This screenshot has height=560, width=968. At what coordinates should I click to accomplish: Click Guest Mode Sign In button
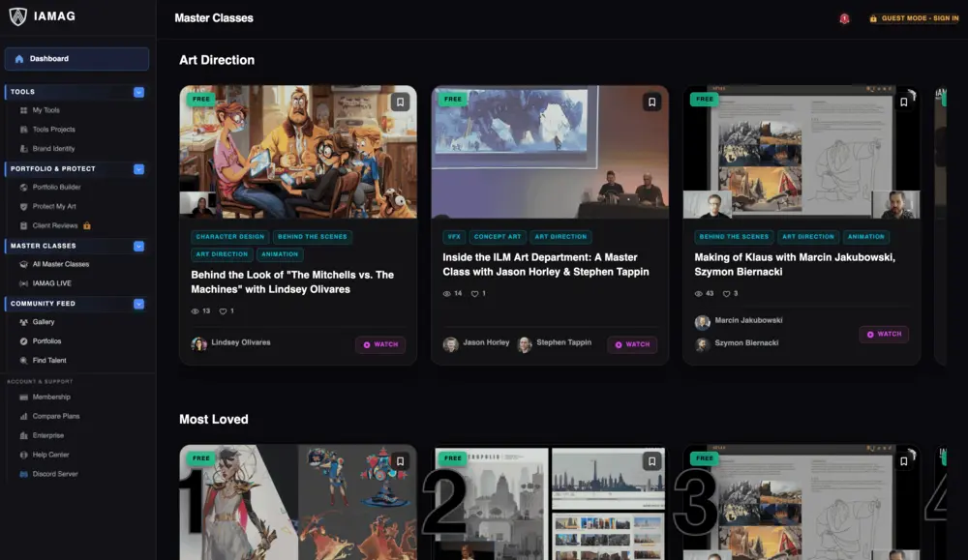tap(913, 18)
